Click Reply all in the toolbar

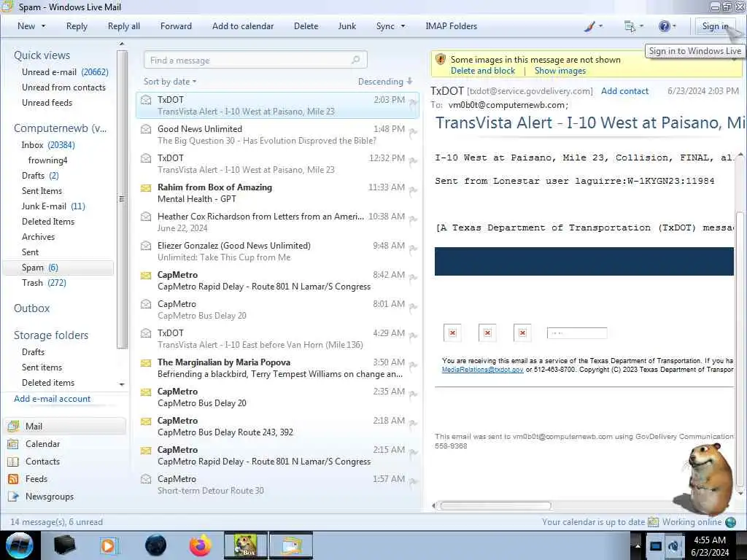124,27
